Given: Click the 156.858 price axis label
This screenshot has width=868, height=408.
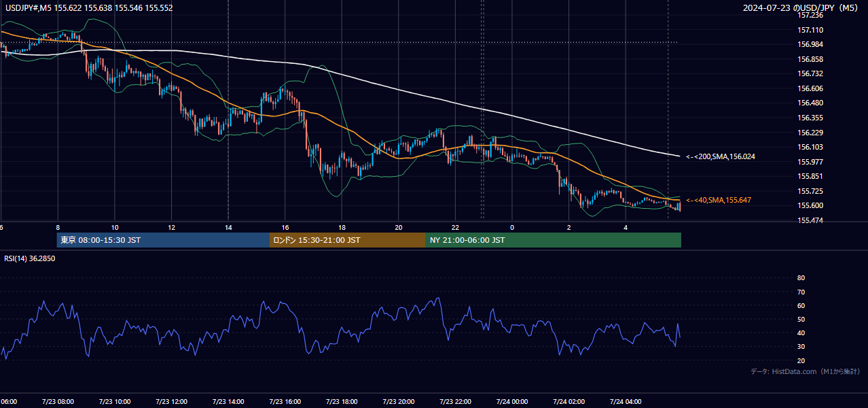Looking at the screenshot, I should [810, 59].
